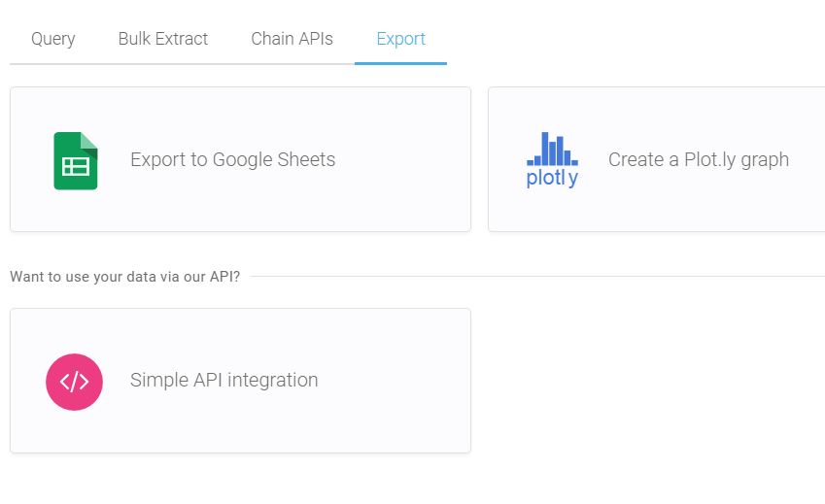Click the white table grid inside Sheets icon
The image size is (825, 504).
click(76, 167)
